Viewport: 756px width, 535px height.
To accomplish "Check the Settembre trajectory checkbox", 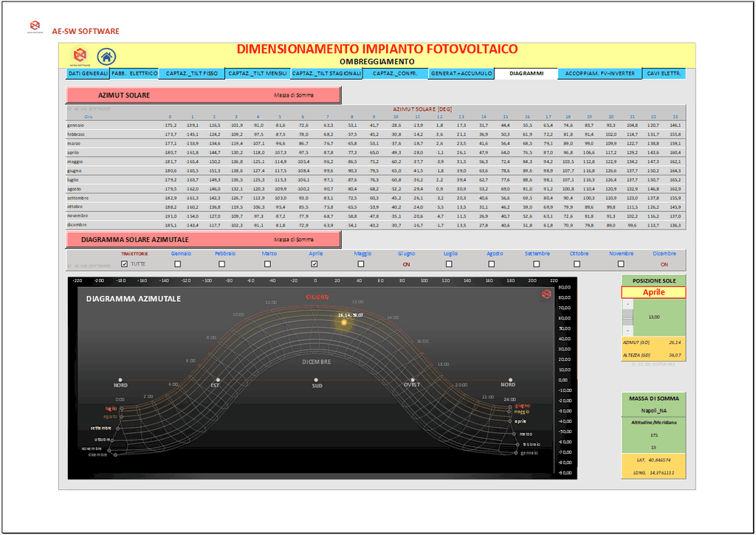I will (x=537, y=263).
